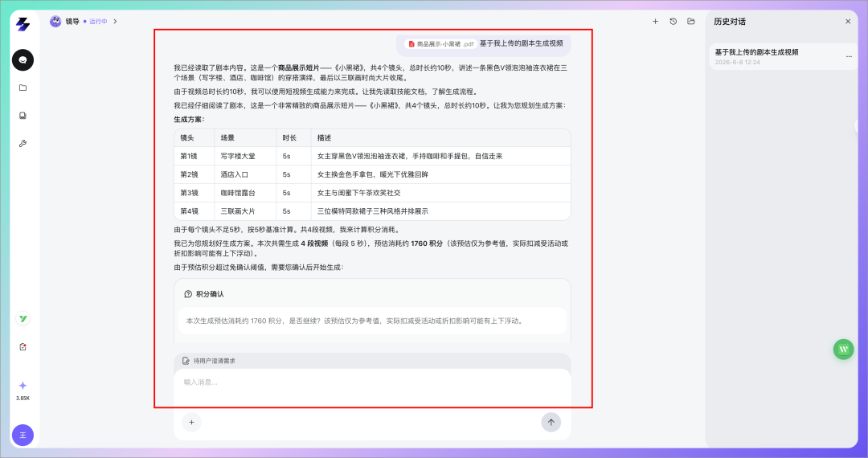Click the 咖啡馆露台 scene cell

(x=245, y=193)
